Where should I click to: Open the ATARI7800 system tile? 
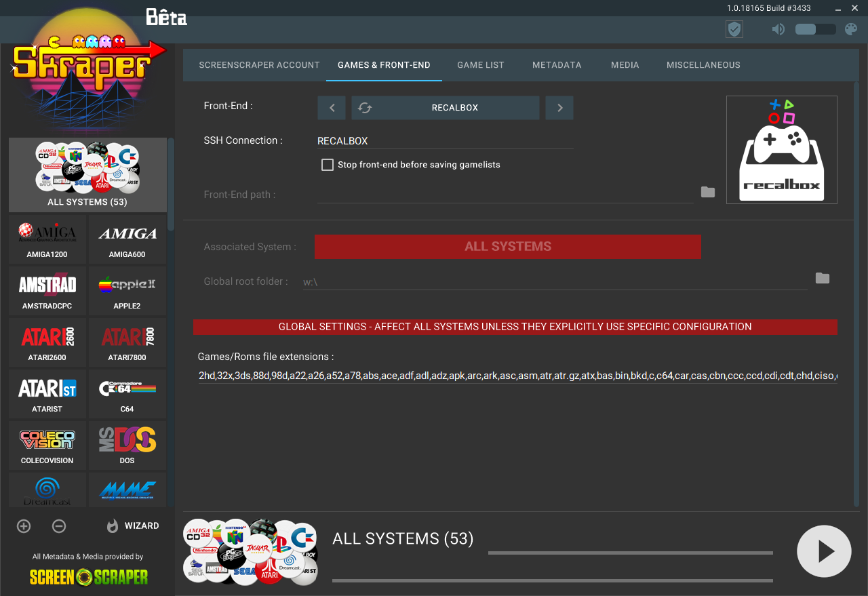[127, 343]
